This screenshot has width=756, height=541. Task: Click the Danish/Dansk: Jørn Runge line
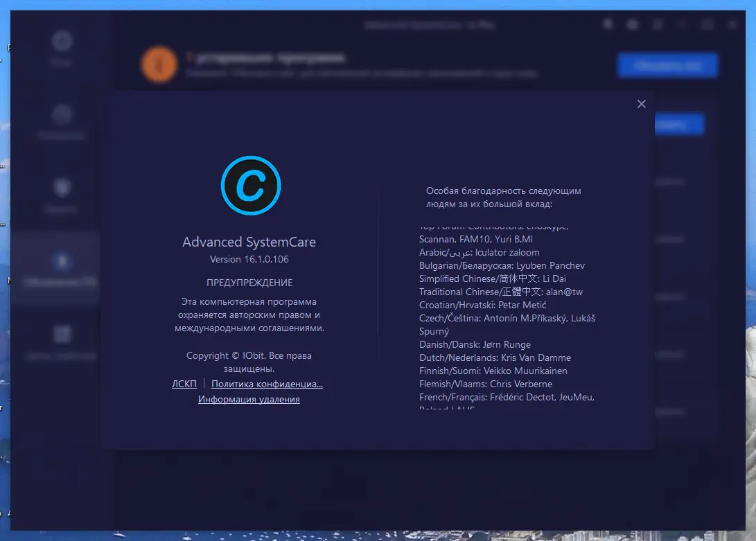pyautogui.click(x=475, y=344)
